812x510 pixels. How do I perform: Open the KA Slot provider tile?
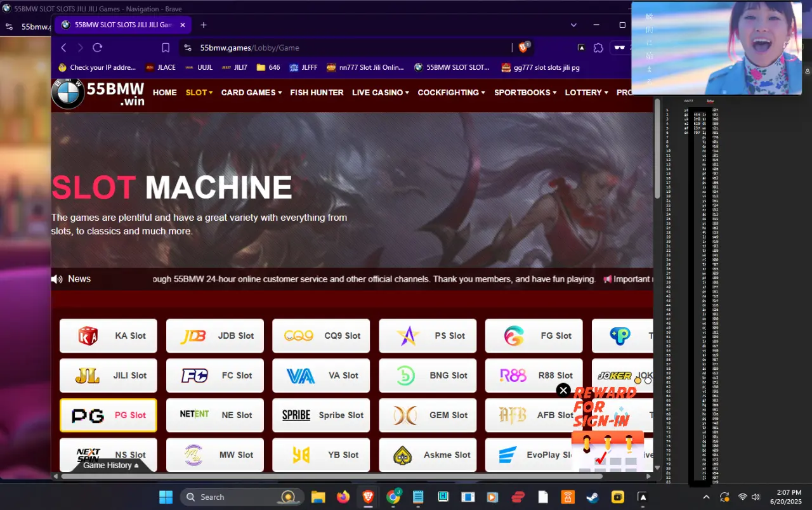[x=108, y=336]
